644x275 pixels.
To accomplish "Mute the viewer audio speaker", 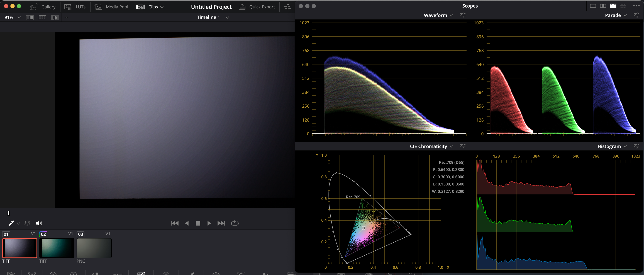I will 39,223.
